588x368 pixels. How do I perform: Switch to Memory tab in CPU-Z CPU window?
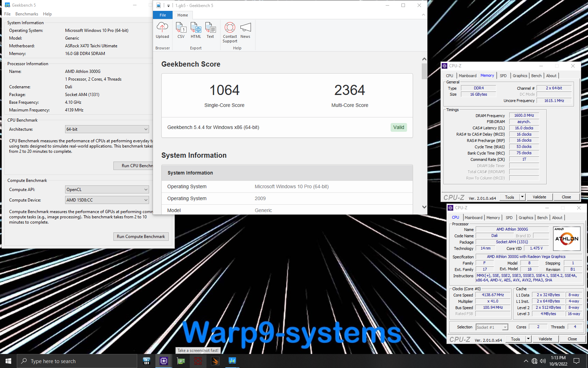click(x=493, y=218)
